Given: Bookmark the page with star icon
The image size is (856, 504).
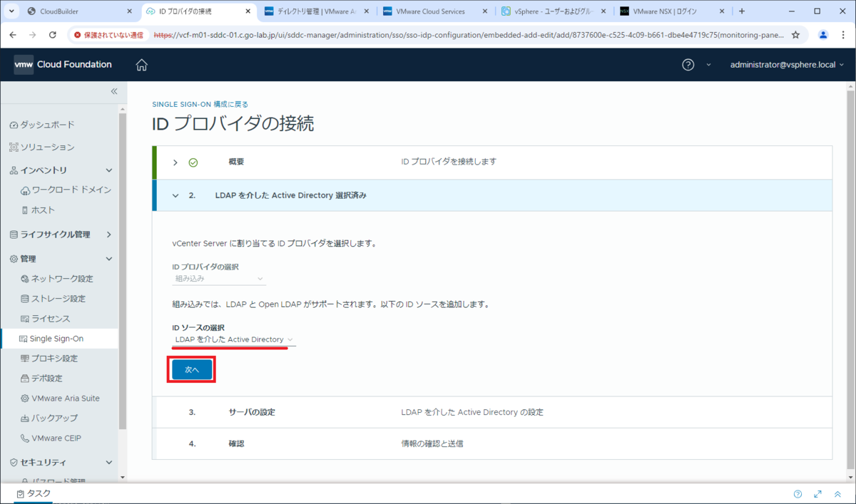Looking at the screenshot, I should 795,35.
